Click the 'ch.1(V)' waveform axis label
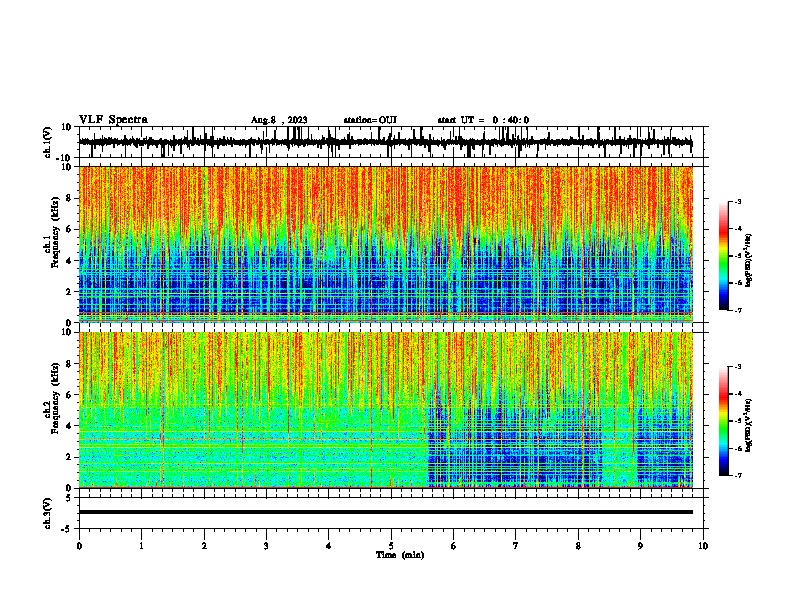 [x=48, y=142]
